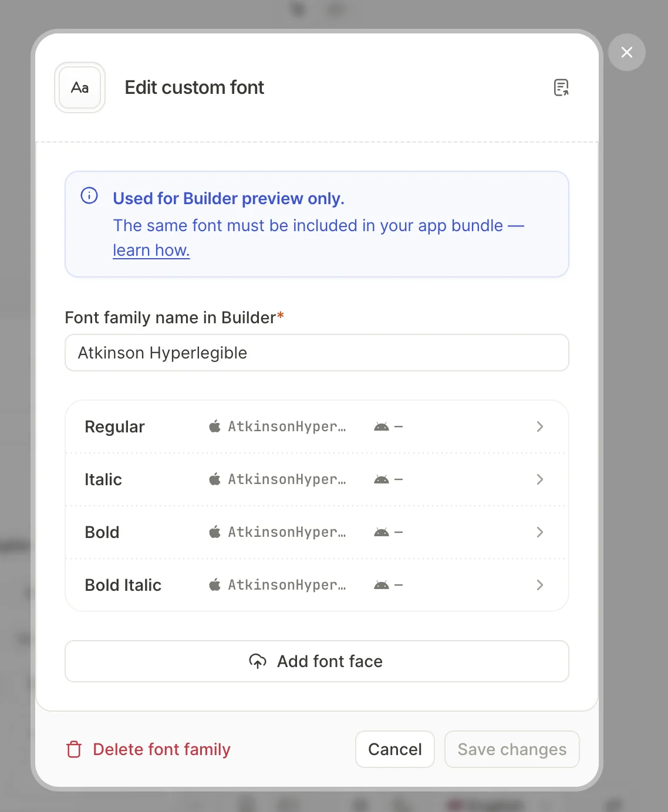Click the Add font face button
The image size is (668, 812).
[x=317, y=661]
